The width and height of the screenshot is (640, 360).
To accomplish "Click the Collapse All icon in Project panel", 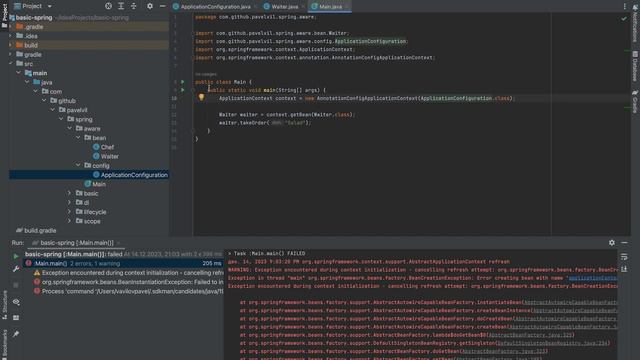I will coord(133,6).
